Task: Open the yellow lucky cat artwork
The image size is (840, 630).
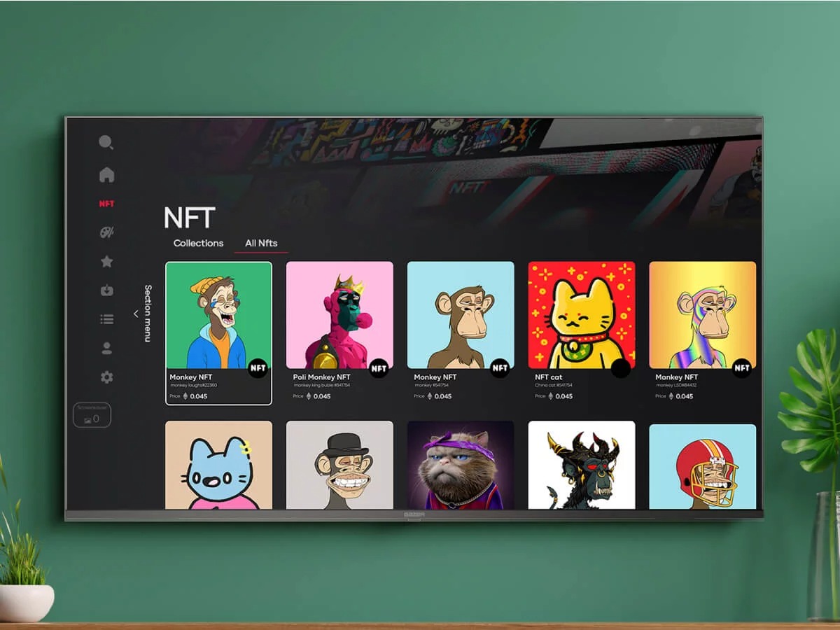Action: point(582,315)
